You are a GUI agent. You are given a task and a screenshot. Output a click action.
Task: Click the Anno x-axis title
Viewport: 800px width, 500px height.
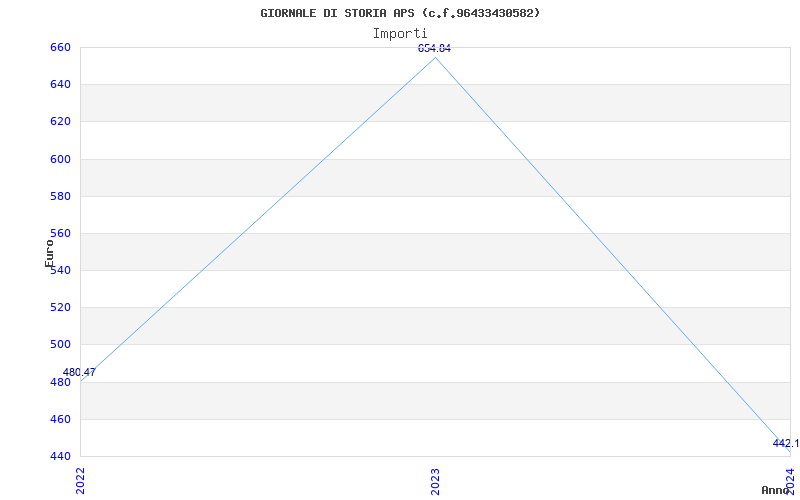(x=776, y=490)
